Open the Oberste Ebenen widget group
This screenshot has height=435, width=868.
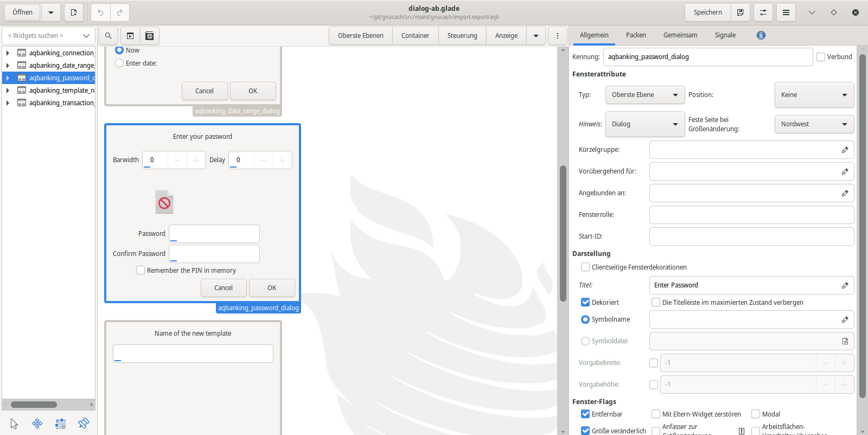click(x=361, y=36)
